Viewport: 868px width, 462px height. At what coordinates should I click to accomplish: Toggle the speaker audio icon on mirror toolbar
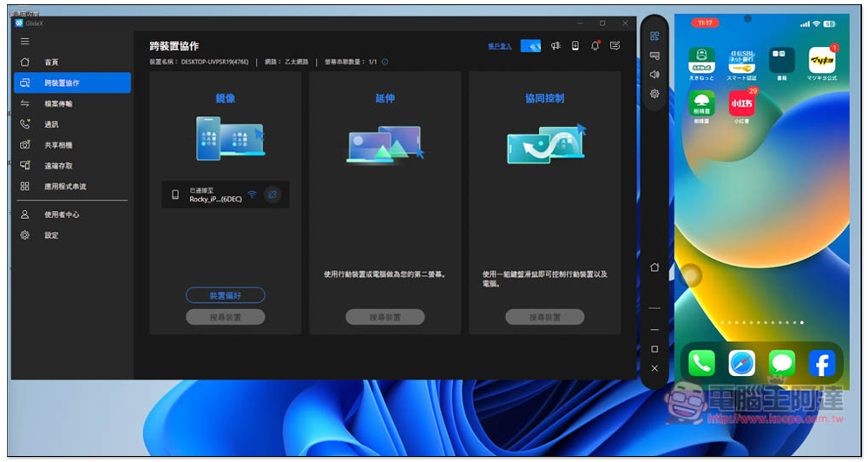pyautogui.click(x=654, y=74)
